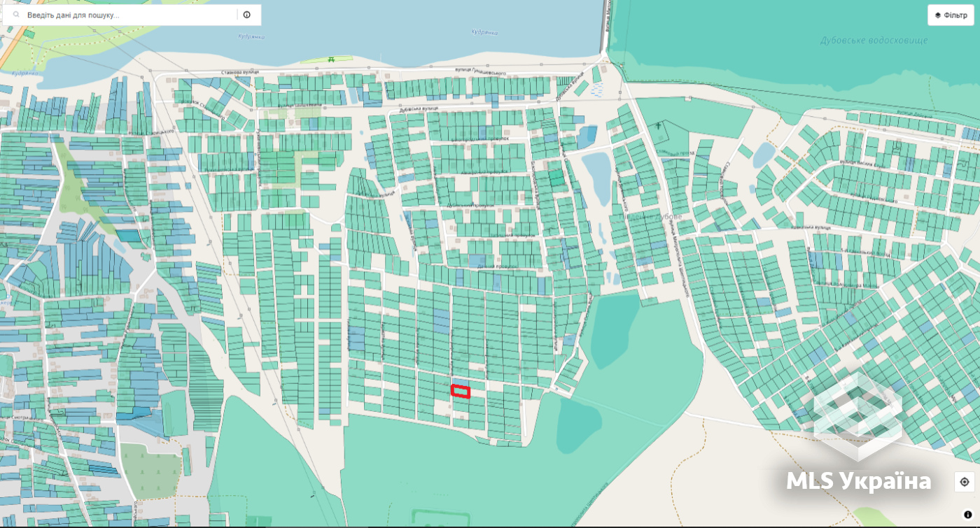Image resolution: width=980 pixels, height=528 pixels.
Task: Click the small round pond below parcels
Action: pos(579,424)
